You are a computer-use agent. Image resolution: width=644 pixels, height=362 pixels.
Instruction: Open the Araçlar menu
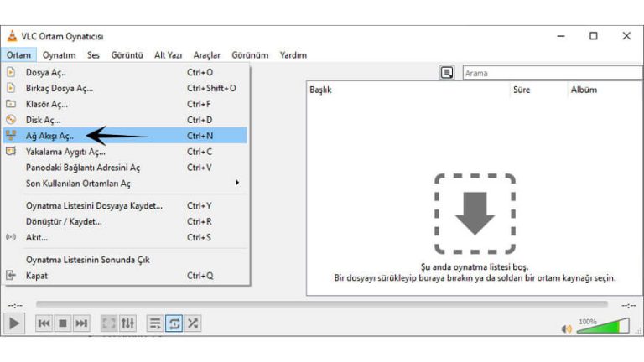coord(206,55)
